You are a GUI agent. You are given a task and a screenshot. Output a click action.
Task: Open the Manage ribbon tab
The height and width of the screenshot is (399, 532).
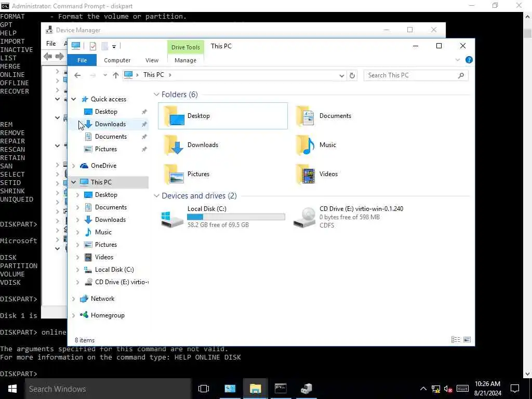(x=185, y=60)
